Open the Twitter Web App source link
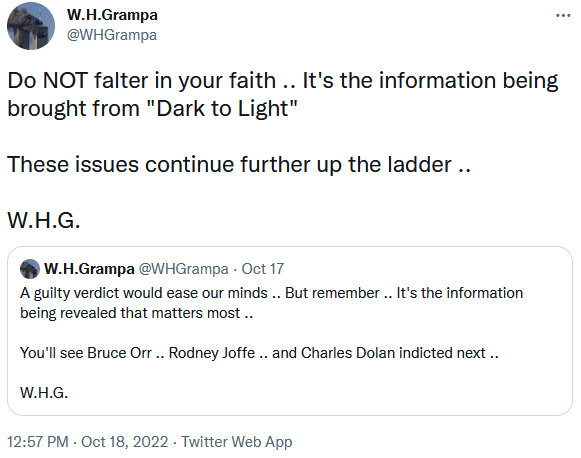Viewport: 581px width, 458px height. pos(237,442)
